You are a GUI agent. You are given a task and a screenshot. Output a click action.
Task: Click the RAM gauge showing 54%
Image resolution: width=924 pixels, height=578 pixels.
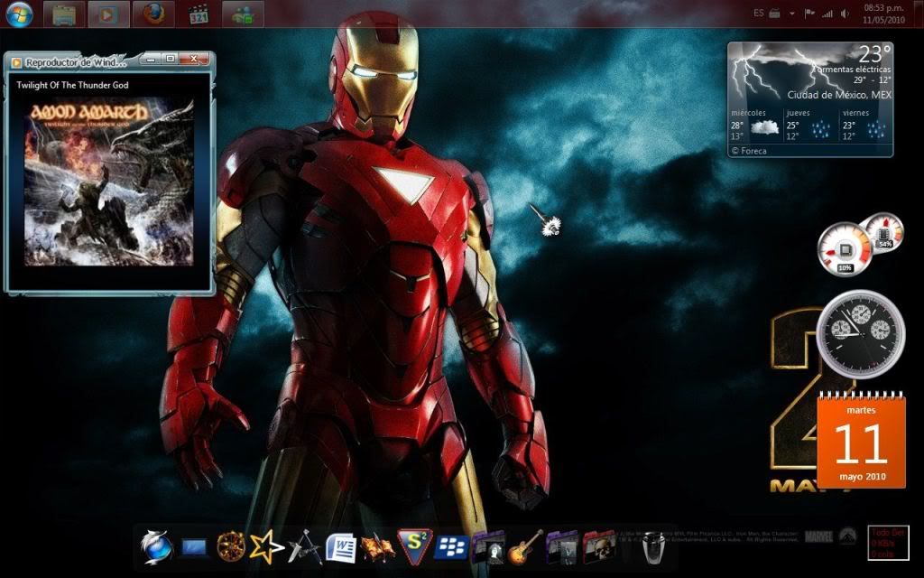coord(884,232)
